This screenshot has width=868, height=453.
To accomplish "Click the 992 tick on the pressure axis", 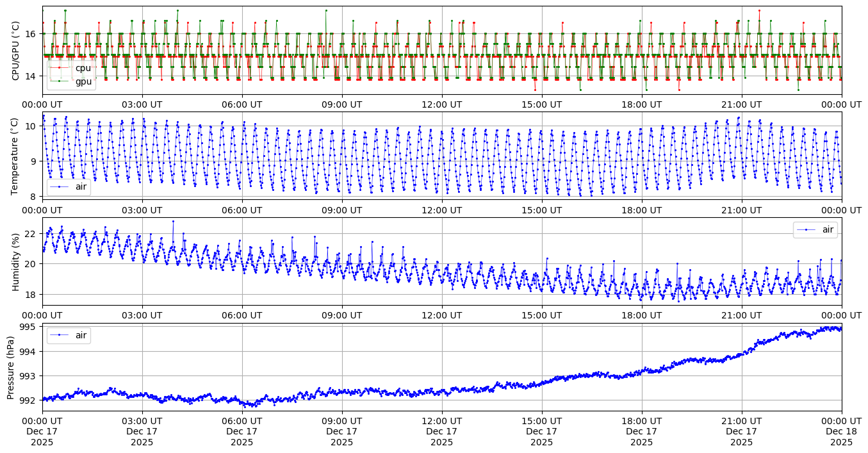I will coord(29,400).
